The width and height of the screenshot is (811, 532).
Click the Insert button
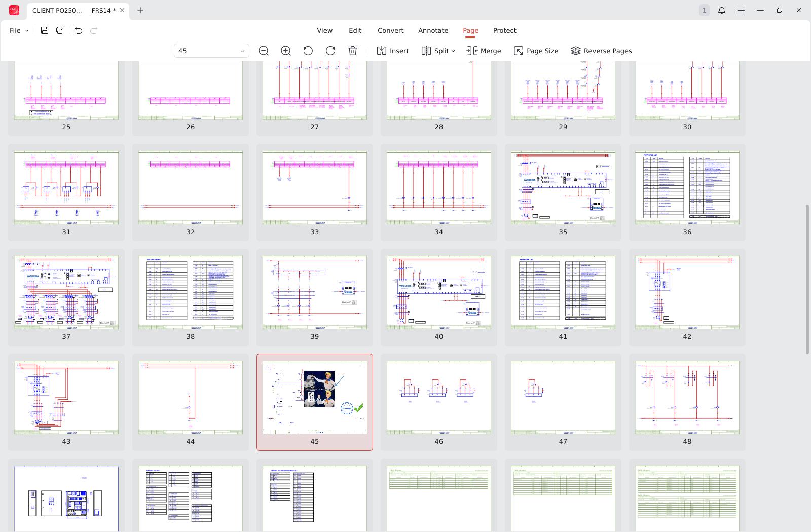393,51
